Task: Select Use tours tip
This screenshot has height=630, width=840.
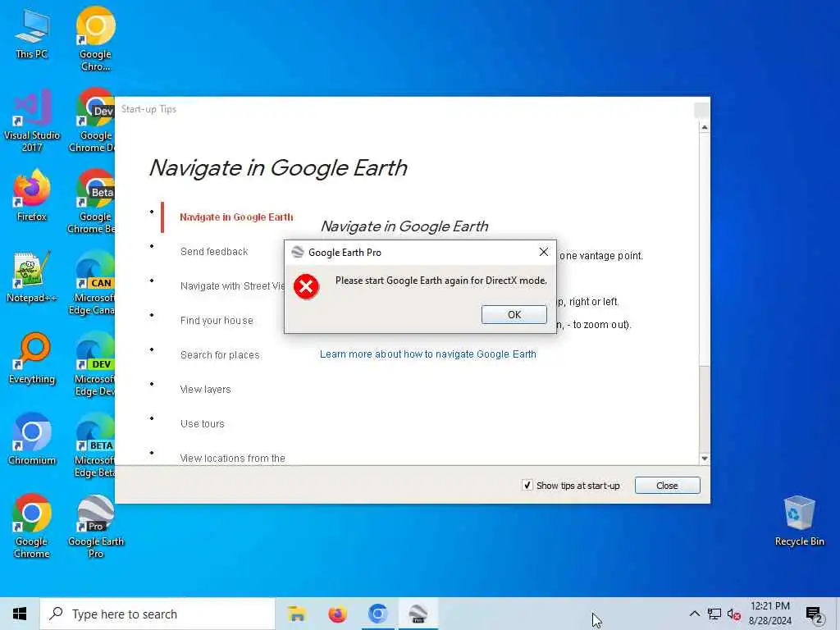Action: [x=202, y=424]
